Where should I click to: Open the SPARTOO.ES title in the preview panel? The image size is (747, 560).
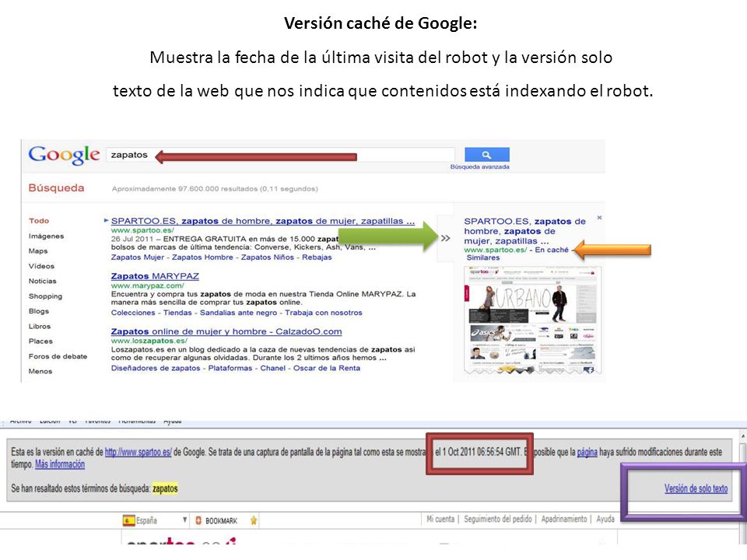pyautogui.click(x=524, y=231)
